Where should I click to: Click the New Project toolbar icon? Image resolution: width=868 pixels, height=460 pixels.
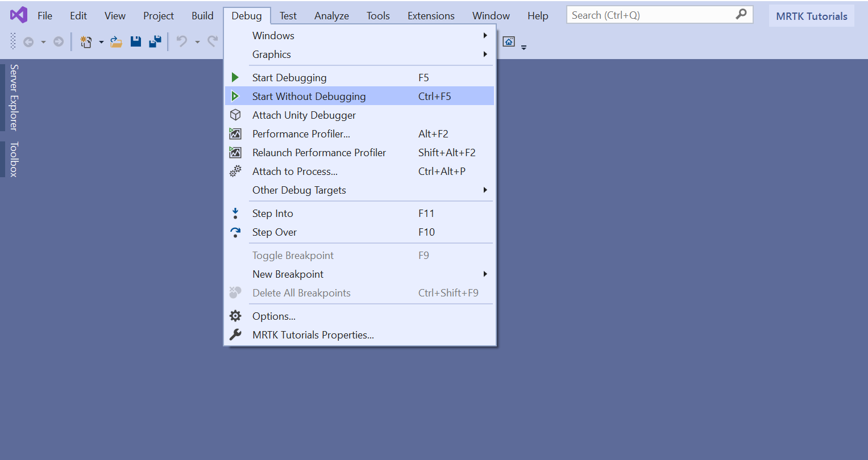pos(86,41)
